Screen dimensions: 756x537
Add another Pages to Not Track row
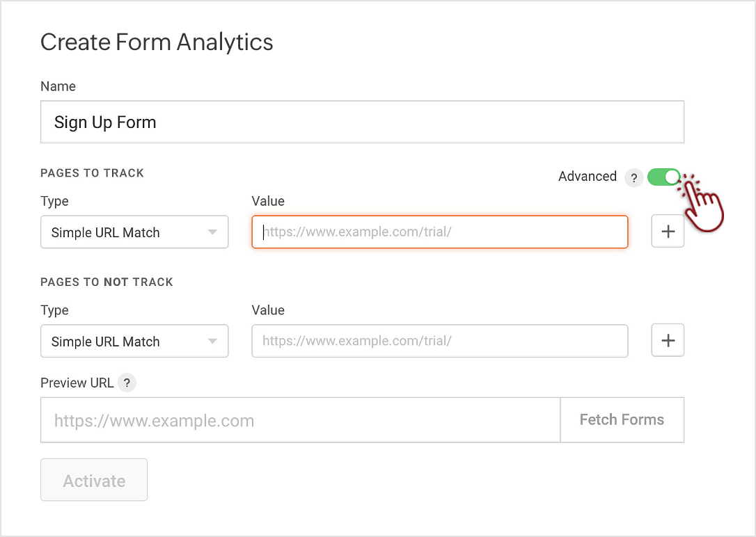[x=668, y=341]
